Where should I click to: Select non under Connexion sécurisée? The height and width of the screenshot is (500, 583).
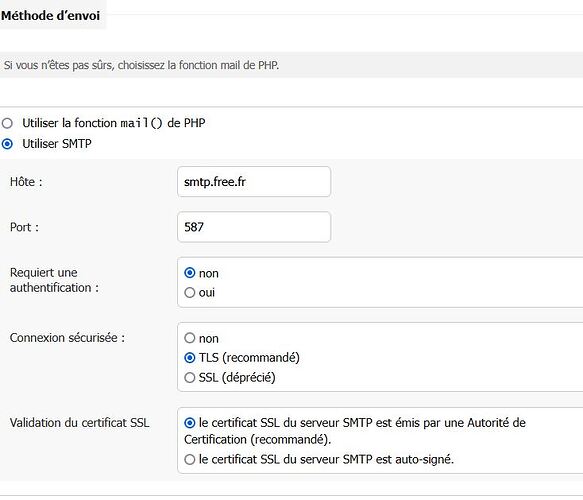[x=190, y=338]
